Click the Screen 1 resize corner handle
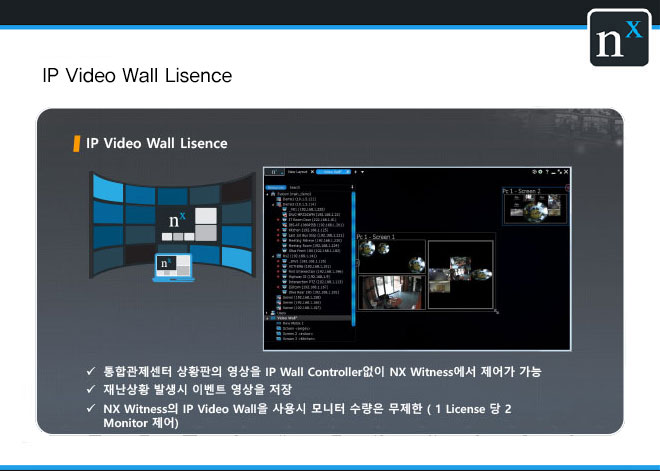 tap(497, 311)
